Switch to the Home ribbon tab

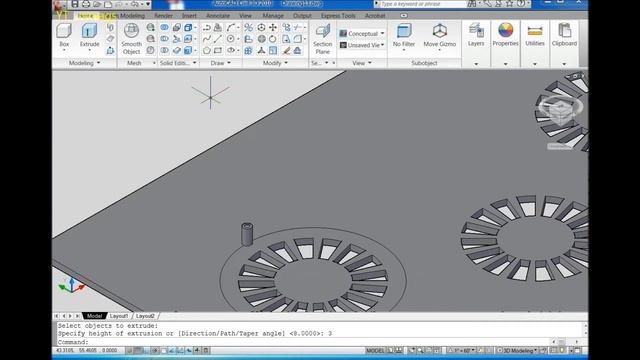click(86, 16)
